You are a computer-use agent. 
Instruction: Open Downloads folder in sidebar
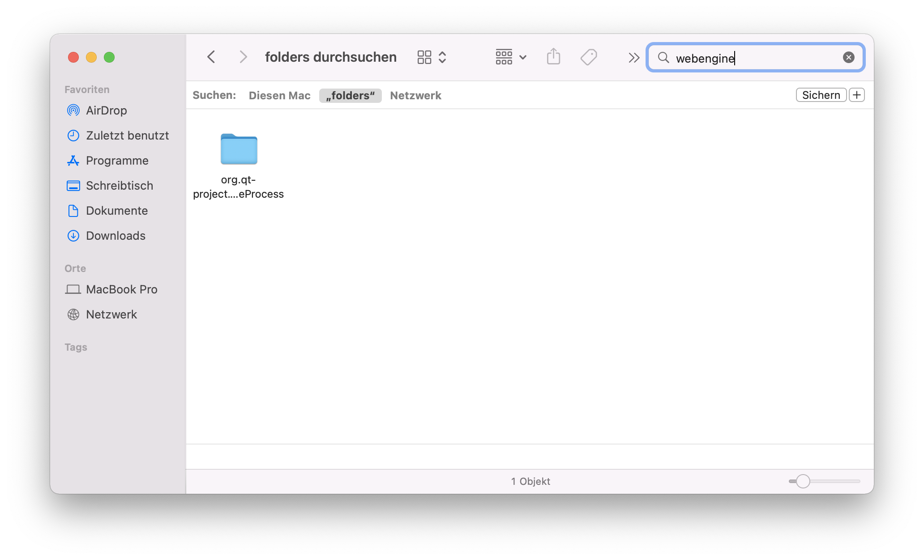point(115,236)
